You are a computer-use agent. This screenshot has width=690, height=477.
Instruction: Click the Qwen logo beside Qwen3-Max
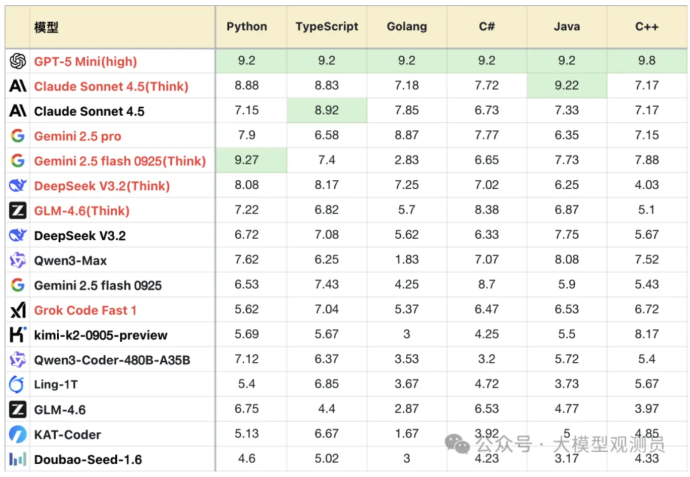(x=17, y=260)
